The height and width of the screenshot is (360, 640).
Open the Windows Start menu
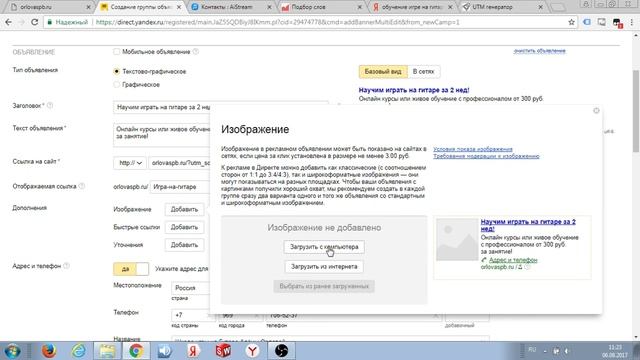(x=13, y=351)
